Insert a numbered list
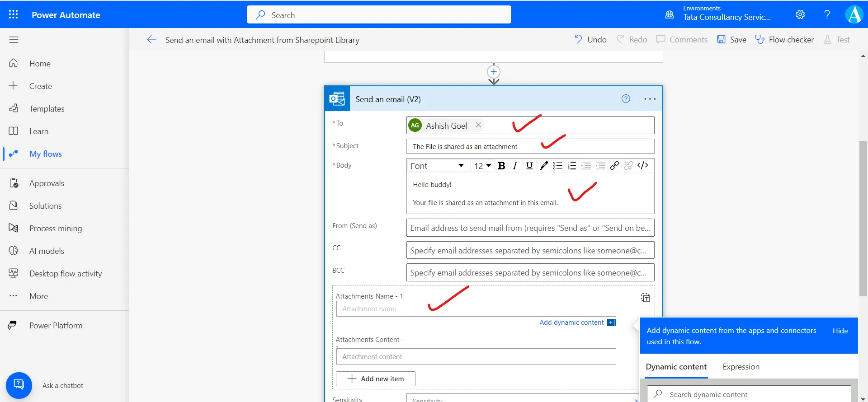The width and height of the screenshot is (868, 402). click(572, 166)
